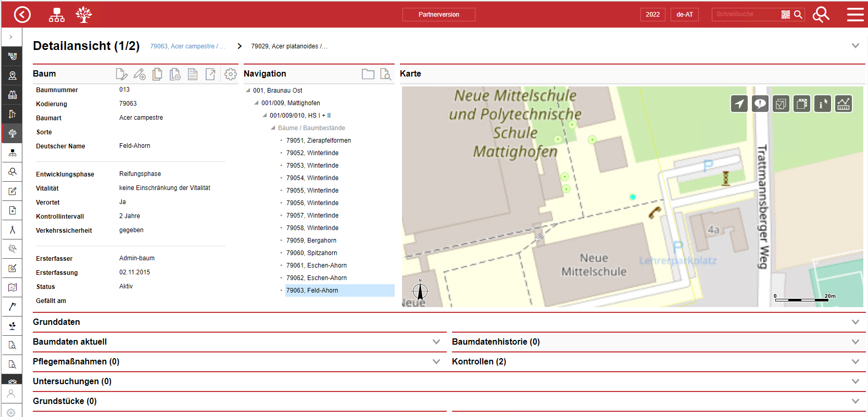Select 79063, Feld-Ahorn in navigation
The image size is (868, 417).
340,290
